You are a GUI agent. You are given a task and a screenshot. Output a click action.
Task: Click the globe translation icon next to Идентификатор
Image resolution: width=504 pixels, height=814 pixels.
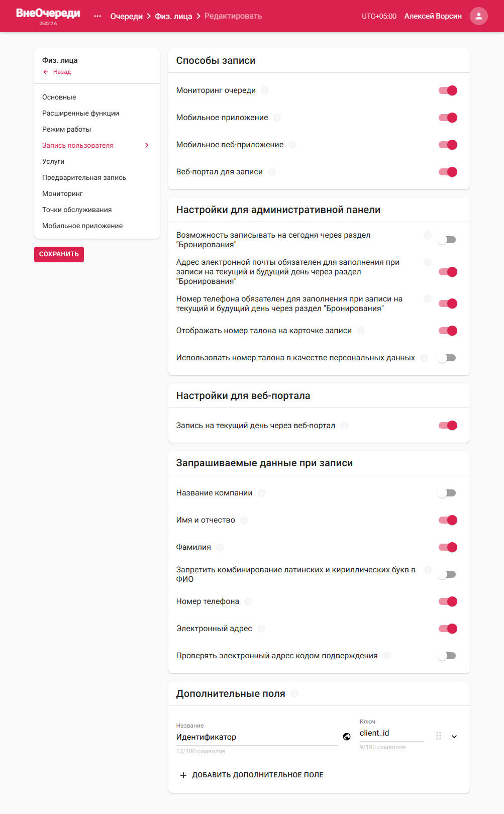pyautogui.click(x=347, y=737)
